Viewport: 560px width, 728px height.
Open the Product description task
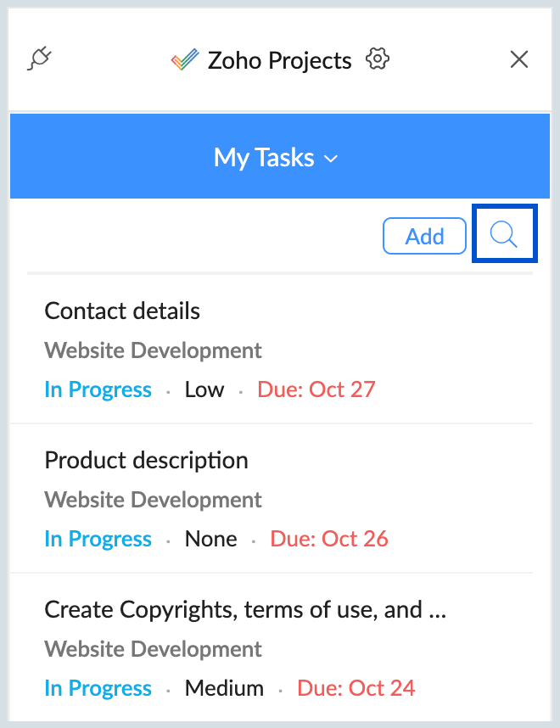coord(146,461)
